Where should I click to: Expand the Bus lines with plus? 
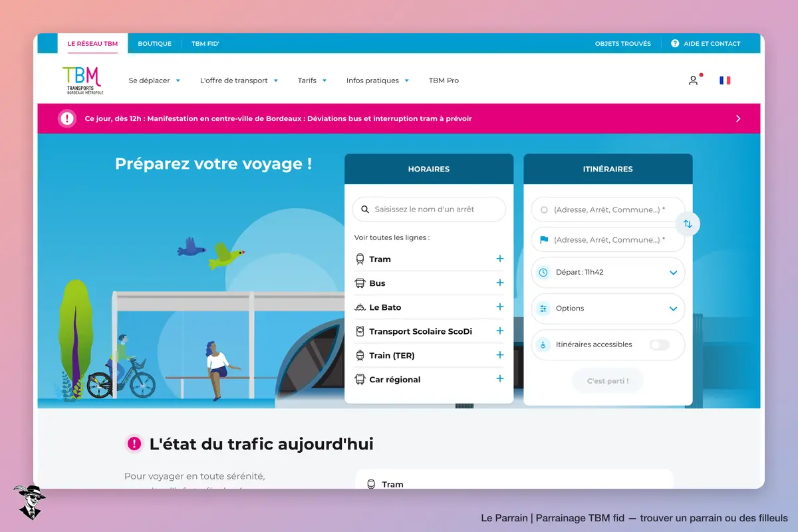(500, 283)
